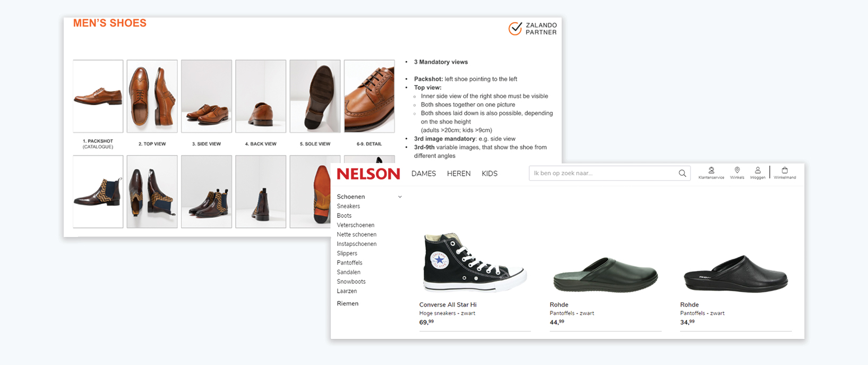Collapse the Schoenen category chevron
868x365 pixels.
coord(400,197)
